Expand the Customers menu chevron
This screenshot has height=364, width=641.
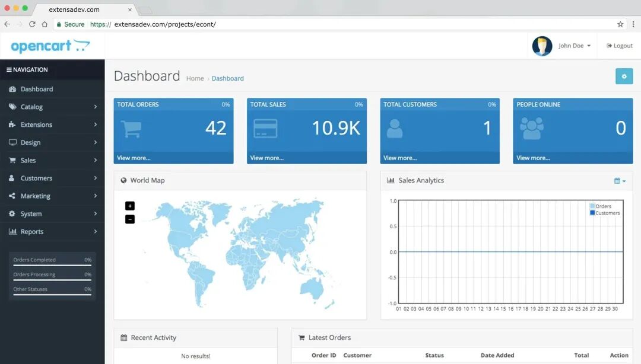[95, 178]
